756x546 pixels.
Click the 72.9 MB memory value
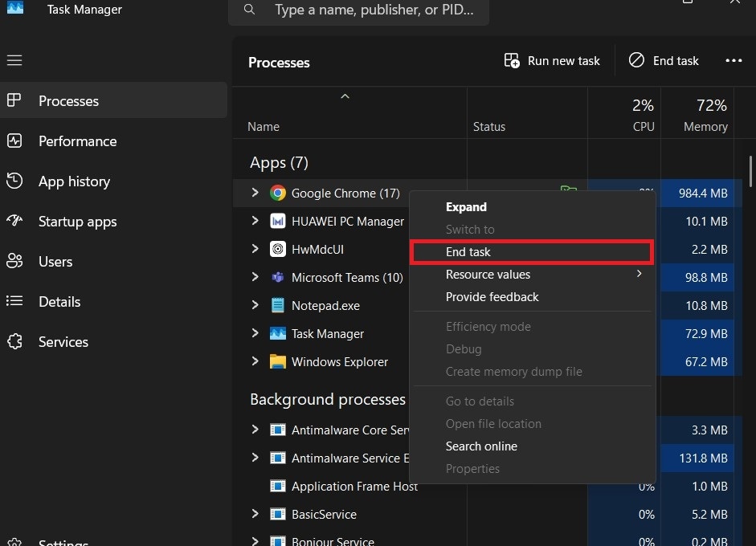(706, 333)
